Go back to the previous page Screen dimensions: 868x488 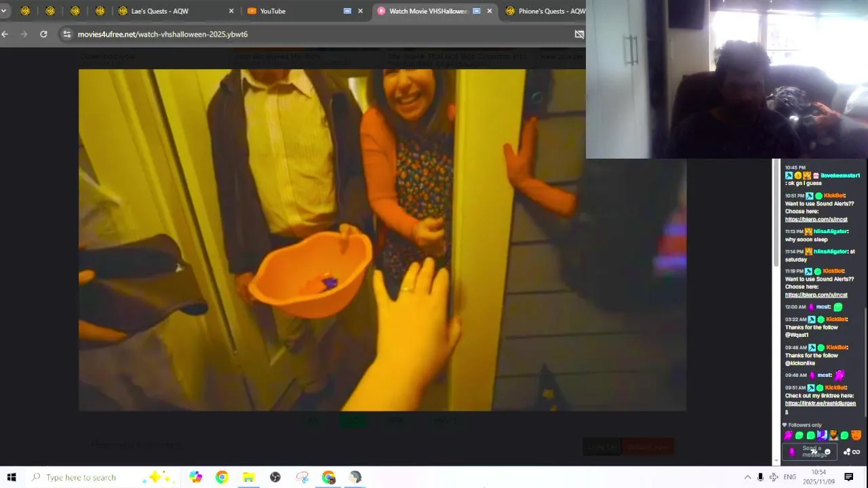point(5,34)
